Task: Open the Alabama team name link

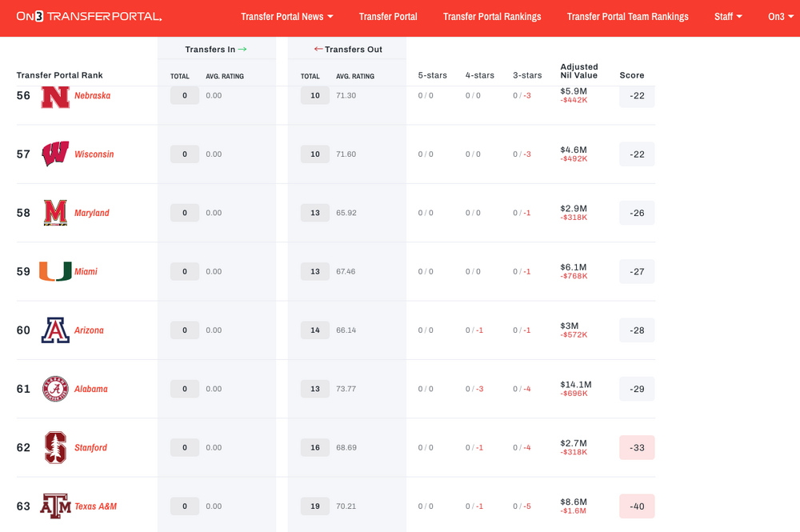Action: 90,389
